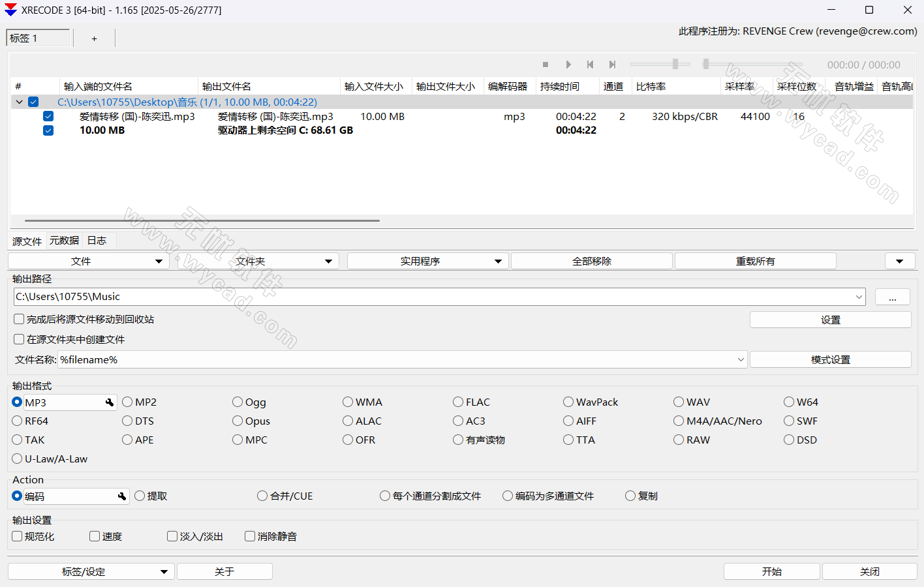
Task: Collapse the music folder tree row
Action: click(x=20, y=102)
